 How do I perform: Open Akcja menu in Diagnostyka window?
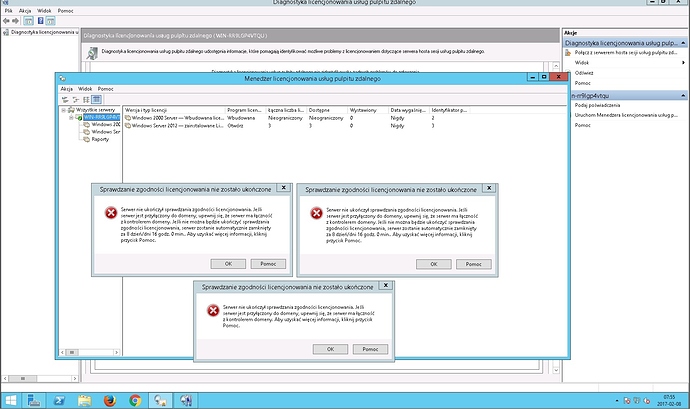coord(25,11)
